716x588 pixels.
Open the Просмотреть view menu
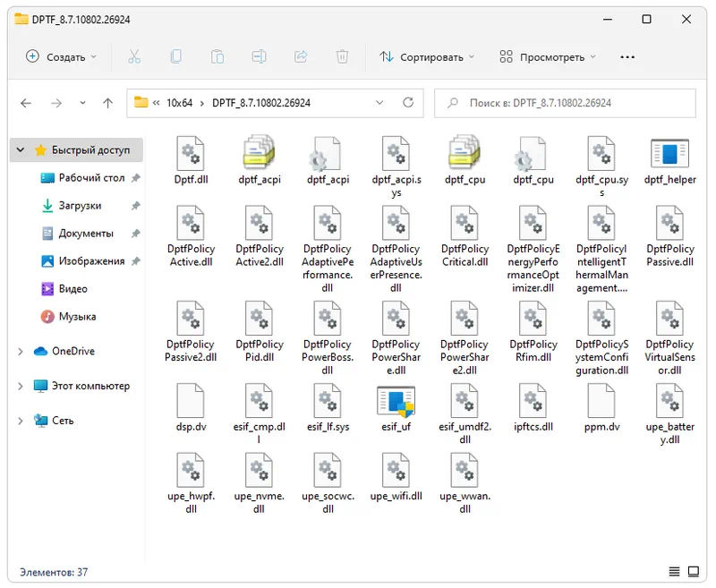(548, 56)
